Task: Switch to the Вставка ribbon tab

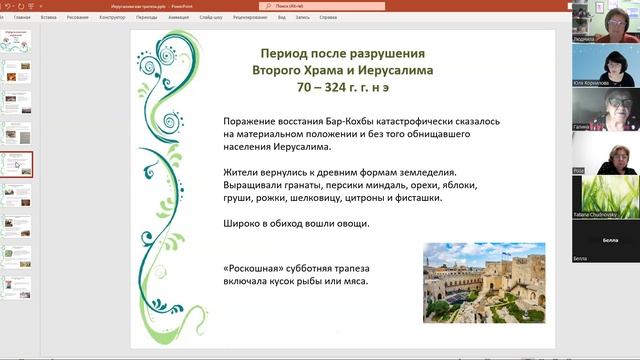Action: coord(49,18)
